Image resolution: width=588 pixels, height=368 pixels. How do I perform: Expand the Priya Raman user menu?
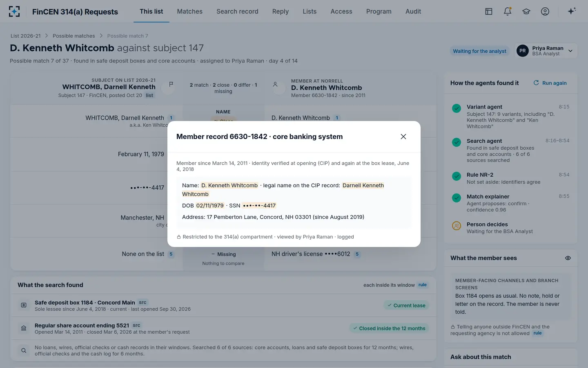[x=546, y=51]
